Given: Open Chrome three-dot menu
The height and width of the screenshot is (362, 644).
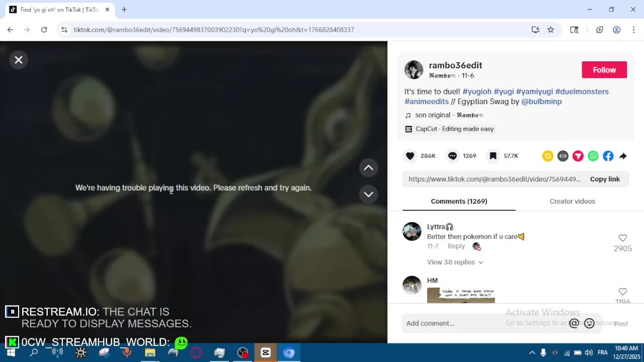Looking at the screenshot, I should coord(633,30).
